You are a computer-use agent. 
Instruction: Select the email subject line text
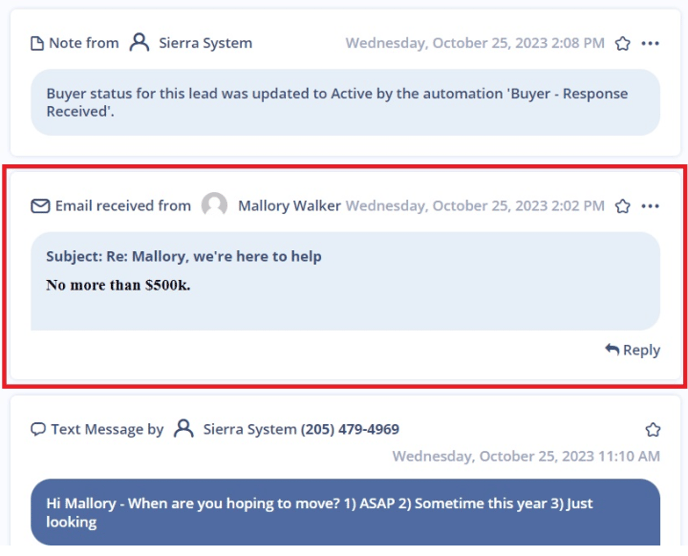[184, 256]
